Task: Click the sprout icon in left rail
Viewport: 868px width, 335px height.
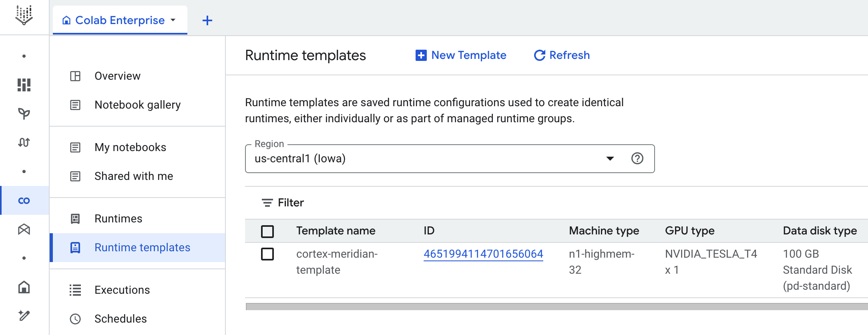Action: 24,114
